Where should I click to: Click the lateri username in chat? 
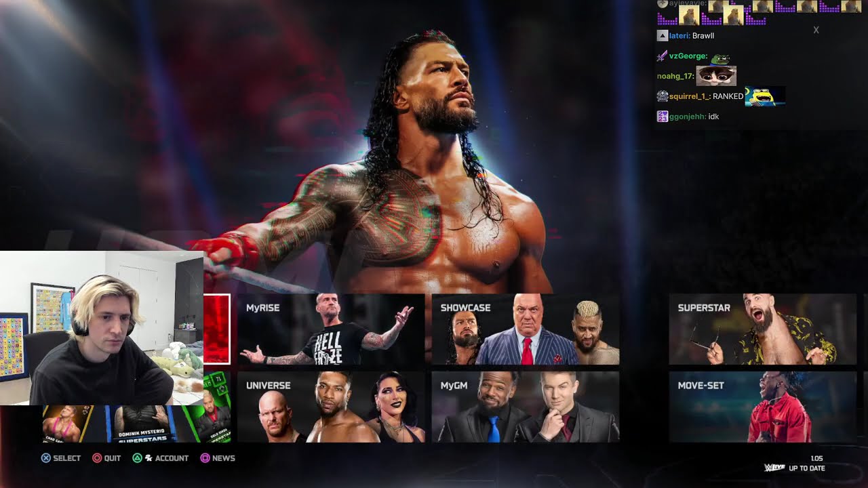(x=679, y=35)
